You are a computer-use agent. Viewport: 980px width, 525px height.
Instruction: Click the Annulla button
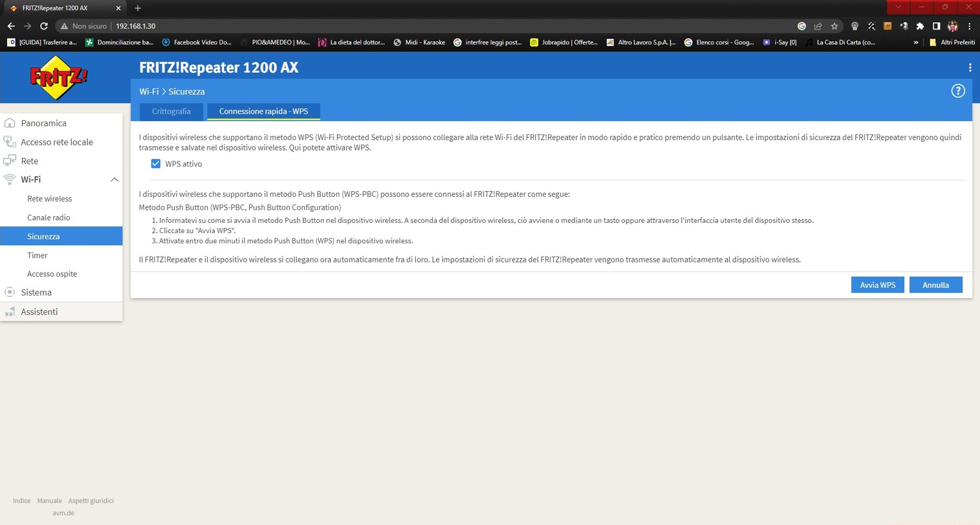936,285
